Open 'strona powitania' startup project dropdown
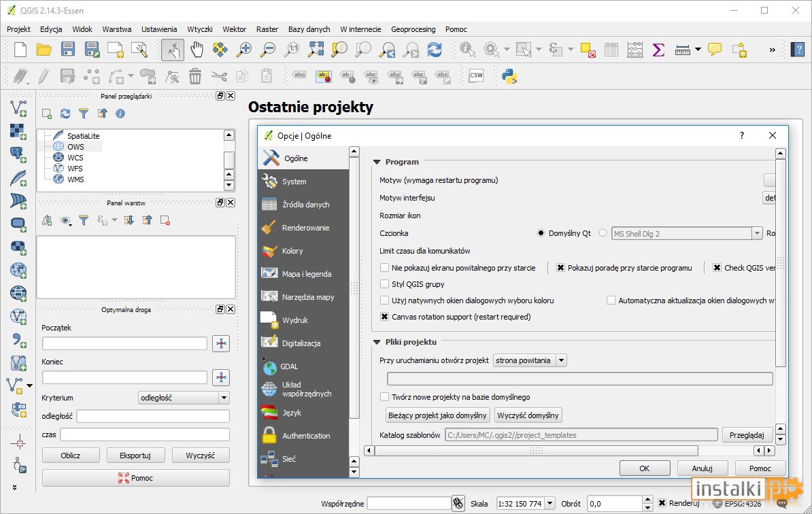This screenshot has width=812, height=514. point(530,360)
